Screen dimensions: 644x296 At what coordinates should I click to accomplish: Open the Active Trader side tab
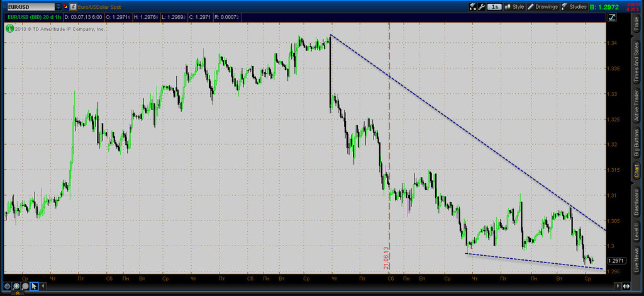[x=636, y=107]
